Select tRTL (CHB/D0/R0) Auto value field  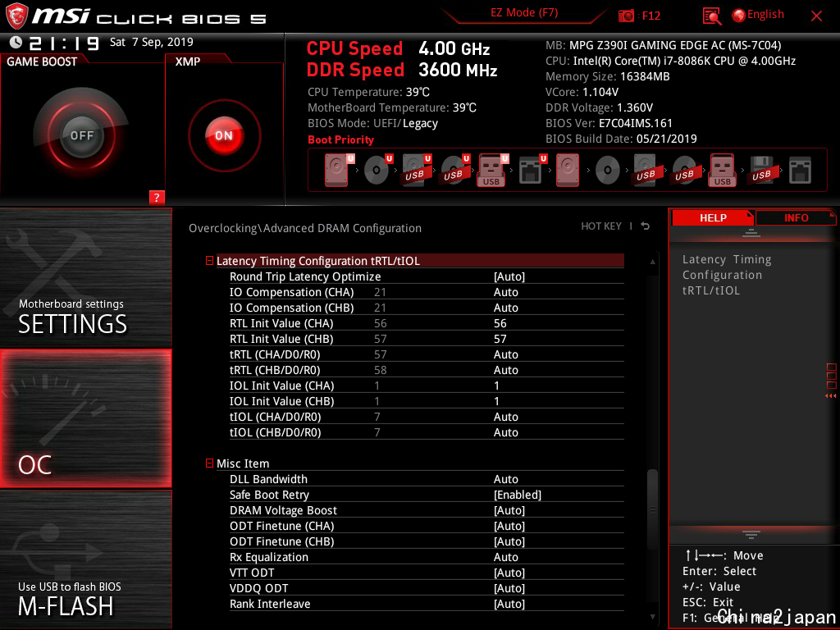click(505, 370)
